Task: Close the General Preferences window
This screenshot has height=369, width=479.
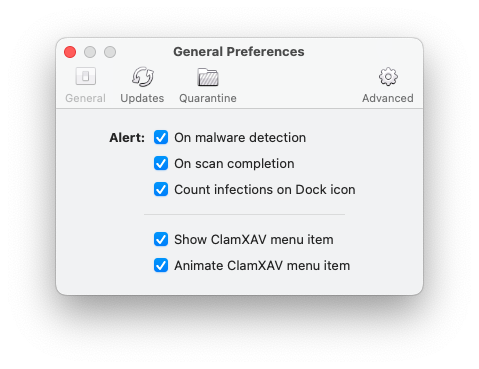Action: tap(70, 52)
